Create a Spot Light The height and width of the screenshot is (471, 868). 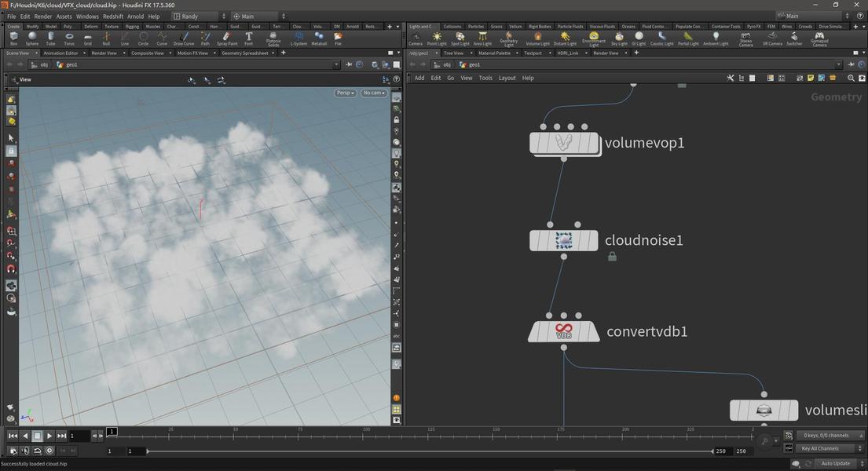tap(460, 38)
